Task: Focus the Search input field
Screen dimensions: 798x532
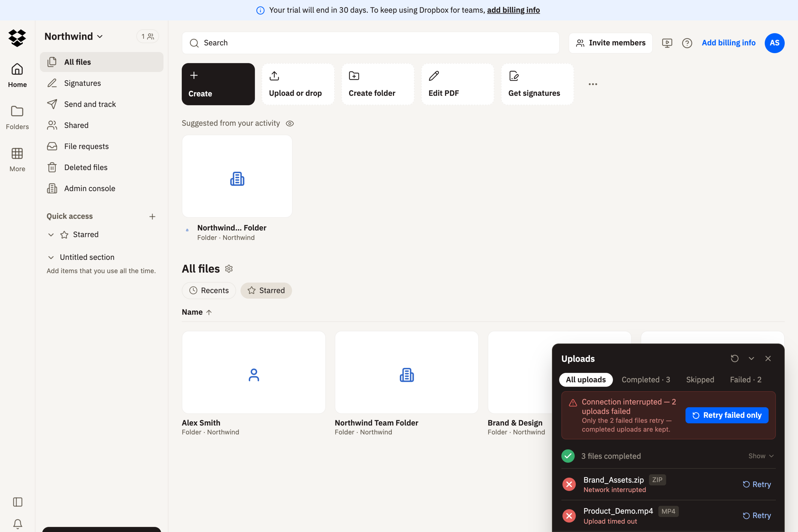Action: coord(370,43)
